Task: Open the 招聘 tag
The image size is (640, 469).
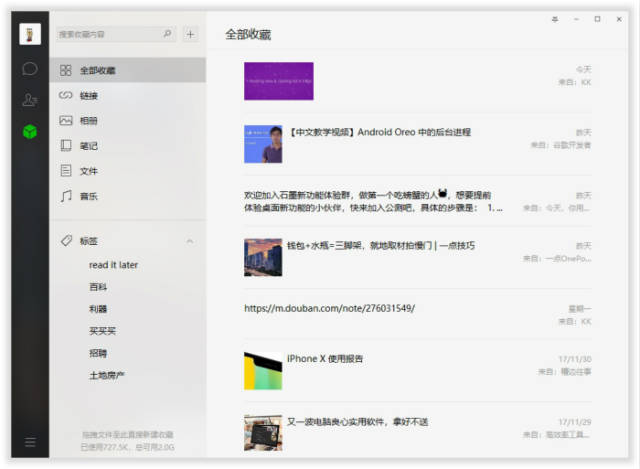Action: click(98, 353)
